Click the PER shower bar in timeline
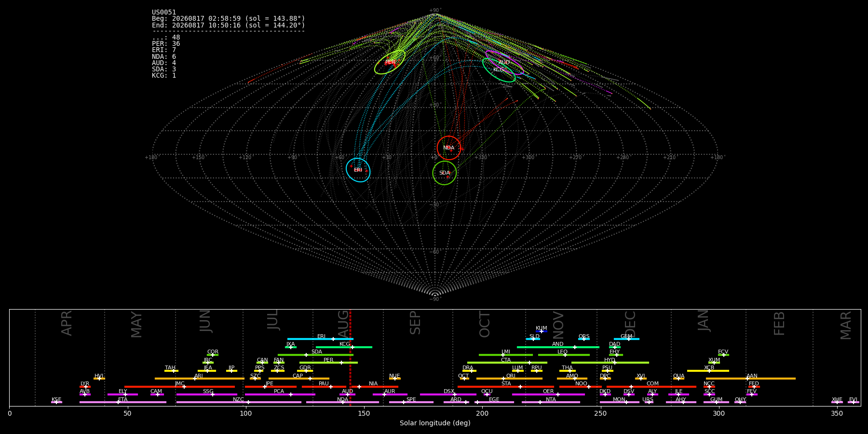 328,363
